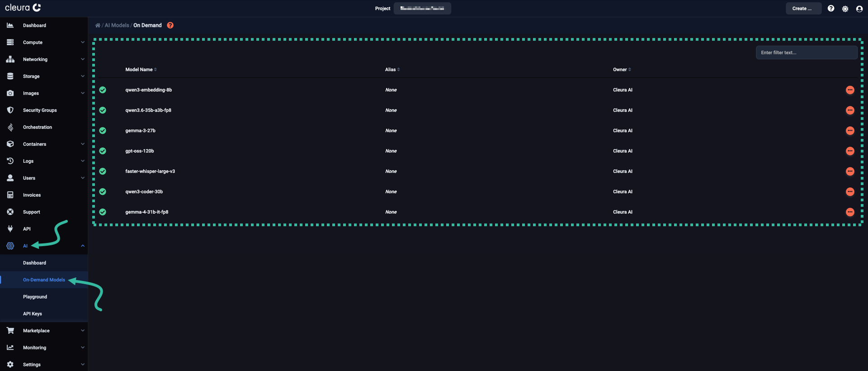Click the home breadcrumb icon

coord(98,25)
